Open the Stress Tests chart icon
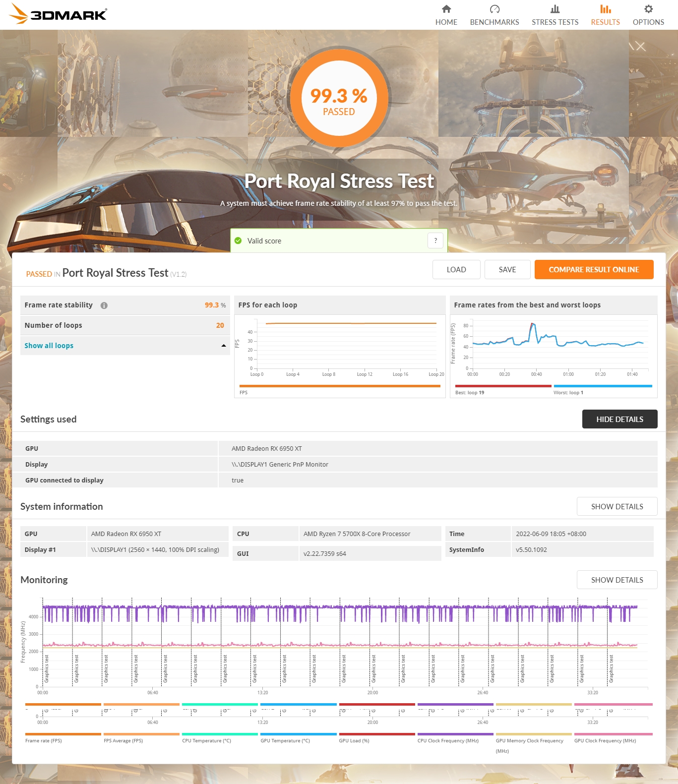The image size is (678, 784). (x=555, y=9)
